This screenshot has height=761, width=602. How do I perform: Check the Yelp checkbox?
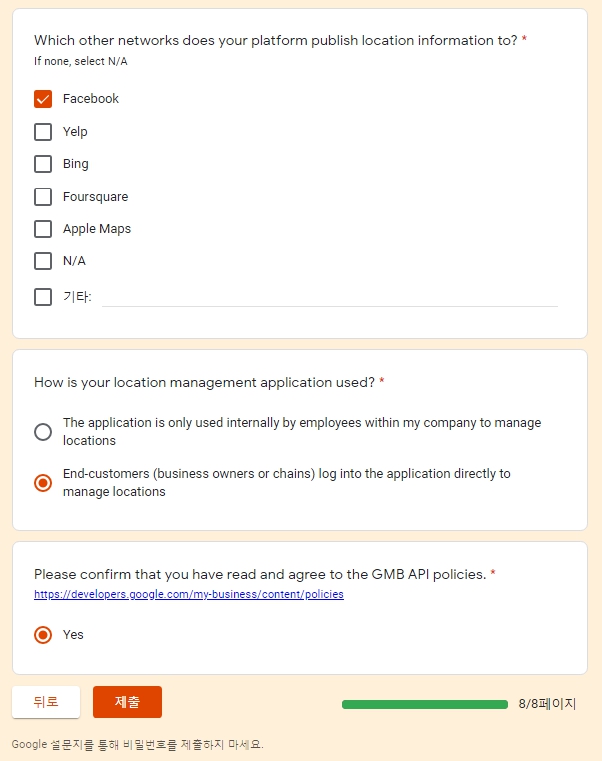(x=43, y=132)
